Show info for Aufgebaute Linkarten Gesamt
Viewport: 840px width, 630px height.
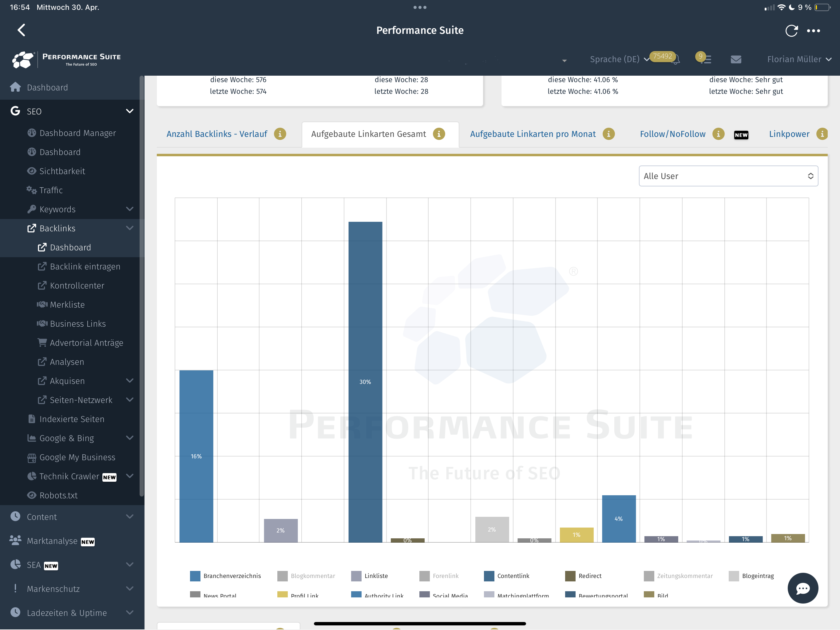coord(439,134)
